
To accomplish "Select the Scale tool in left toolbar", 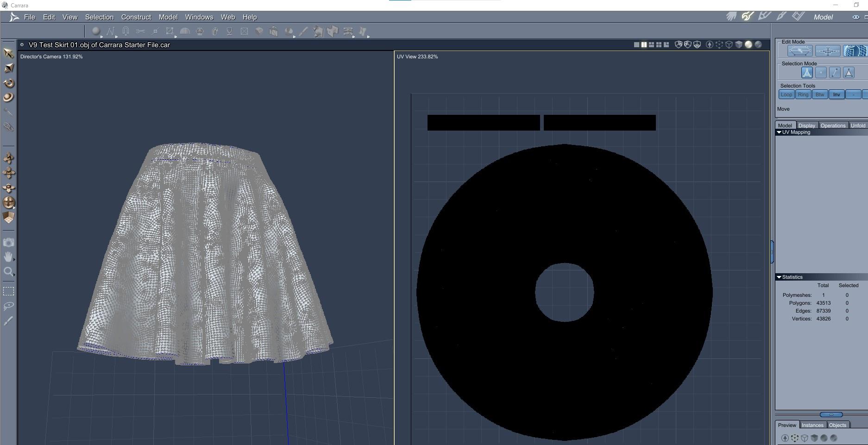I will pos(8,68).
